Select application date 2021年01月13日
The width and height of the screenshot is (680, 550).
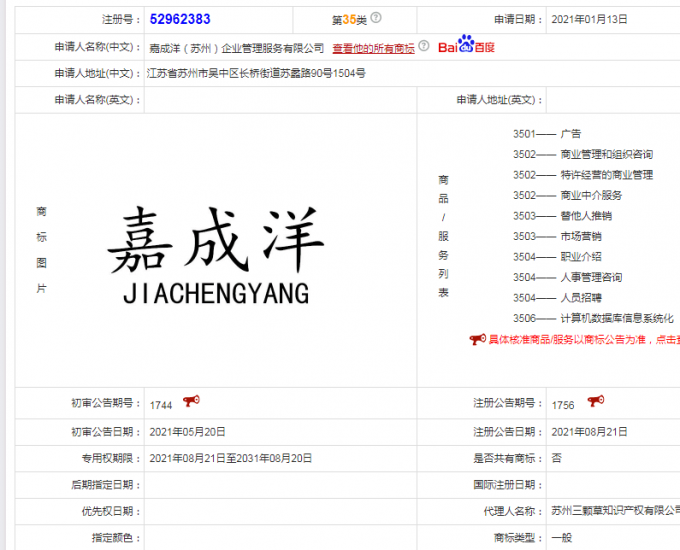589,20
